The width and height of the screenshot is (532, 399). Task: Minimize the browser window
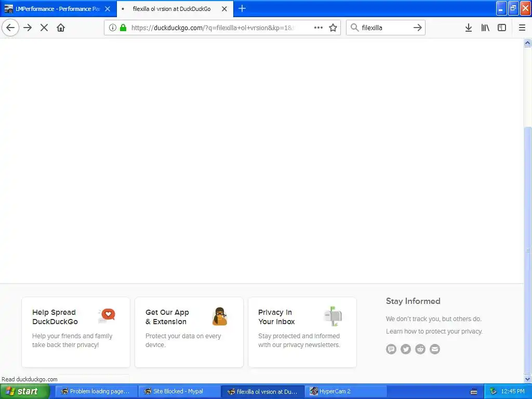point(501,8)
